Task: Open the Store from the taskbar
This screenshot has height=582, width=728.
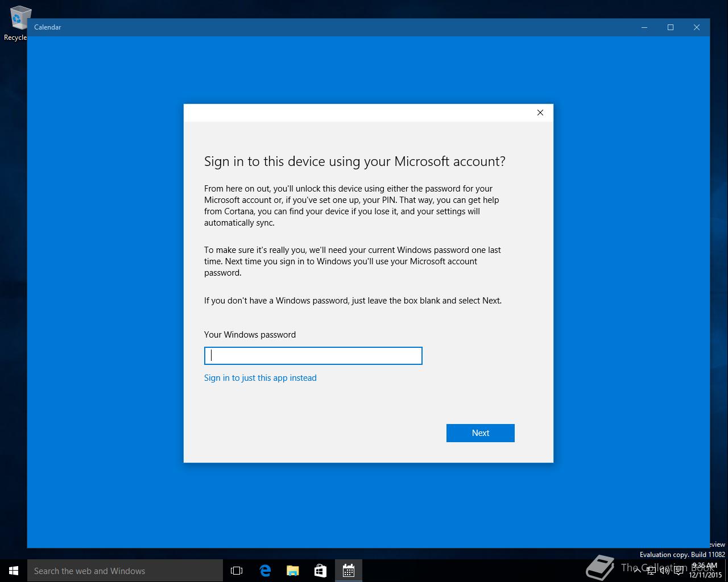Action: click(321, 571)
